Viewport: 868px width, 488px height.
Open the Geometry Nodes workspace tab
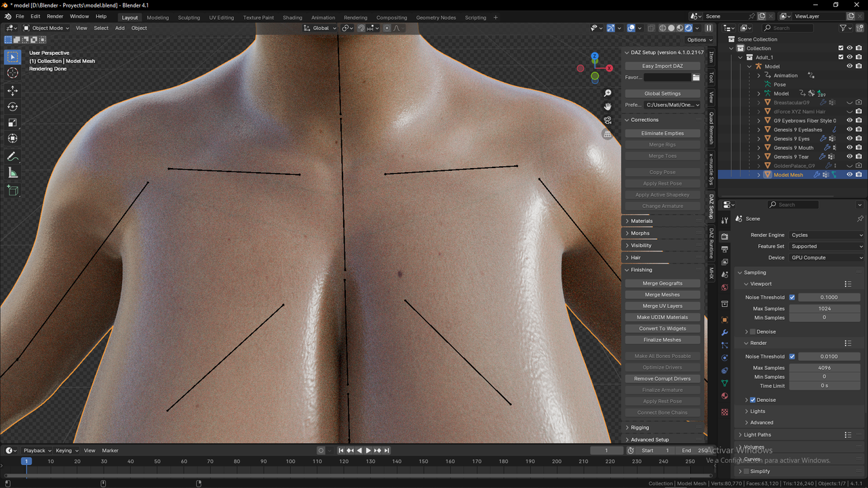pos(435,17)
